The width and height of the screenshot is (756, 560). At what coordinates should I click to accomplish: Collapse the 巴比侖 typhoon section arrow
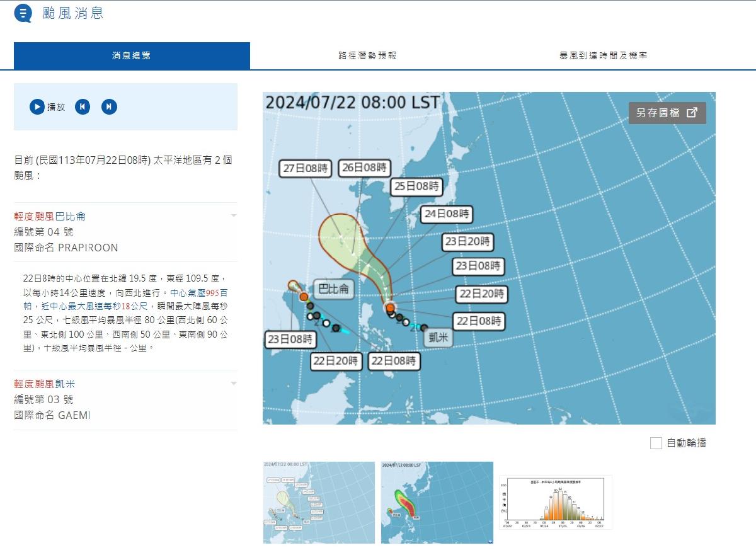[x=234, y=215]
